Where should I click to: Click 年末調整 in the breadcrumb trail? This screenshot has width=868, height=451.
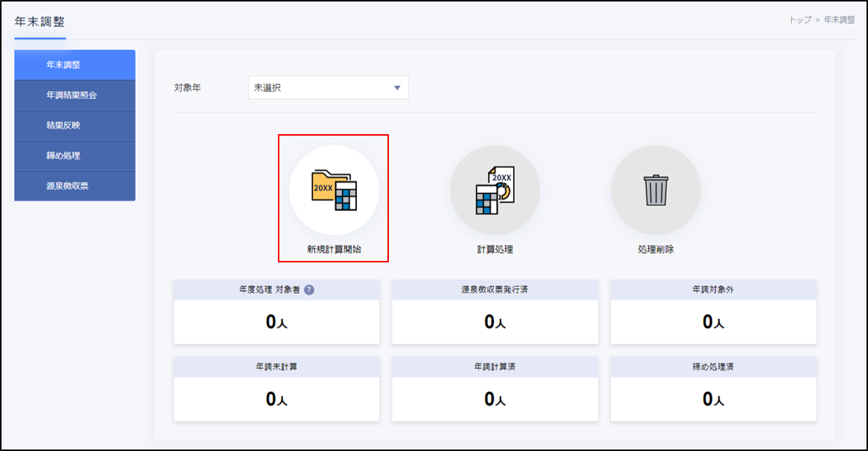click(x=839, y=20)
